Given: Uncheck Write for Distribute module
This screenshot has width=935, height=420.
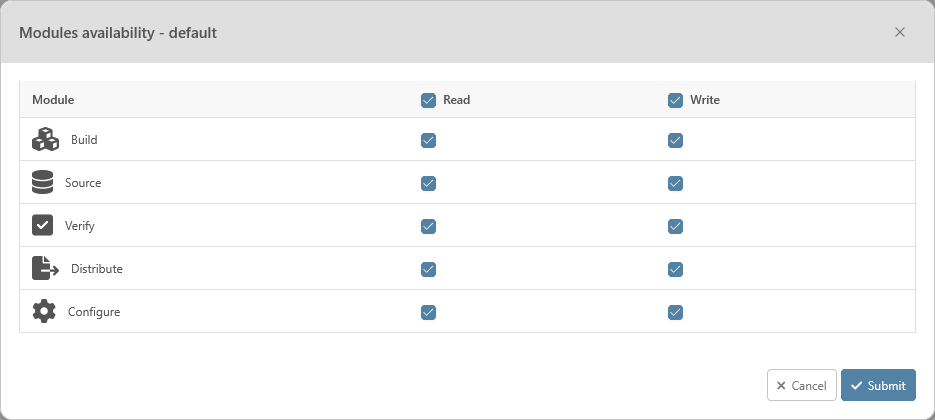Looking at the screenshot, I should [x=675, y=269].
